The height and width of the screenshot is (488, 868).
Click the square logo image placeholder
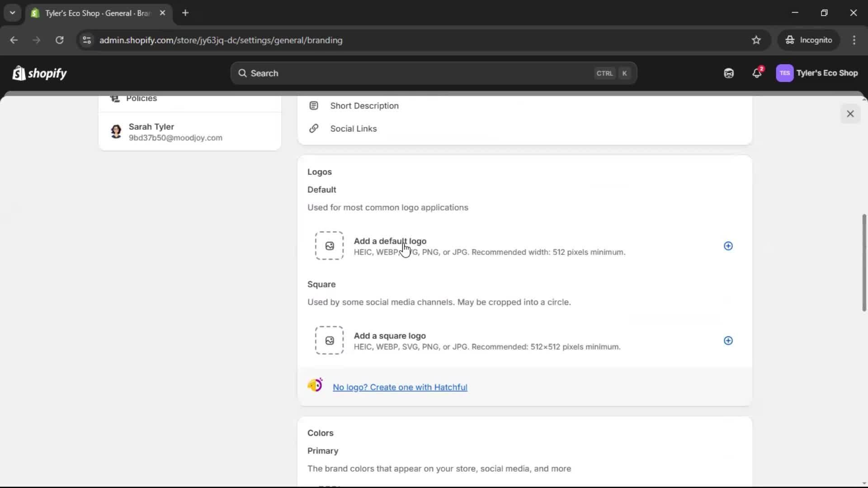pyautogui.click(x=329, y=340)
